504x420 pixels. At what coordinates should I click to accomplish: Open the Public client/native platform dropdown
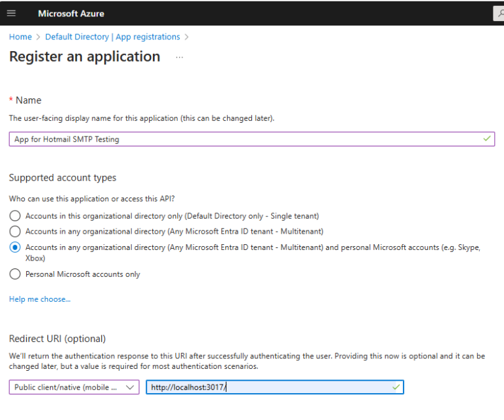[x=74, y=387]
